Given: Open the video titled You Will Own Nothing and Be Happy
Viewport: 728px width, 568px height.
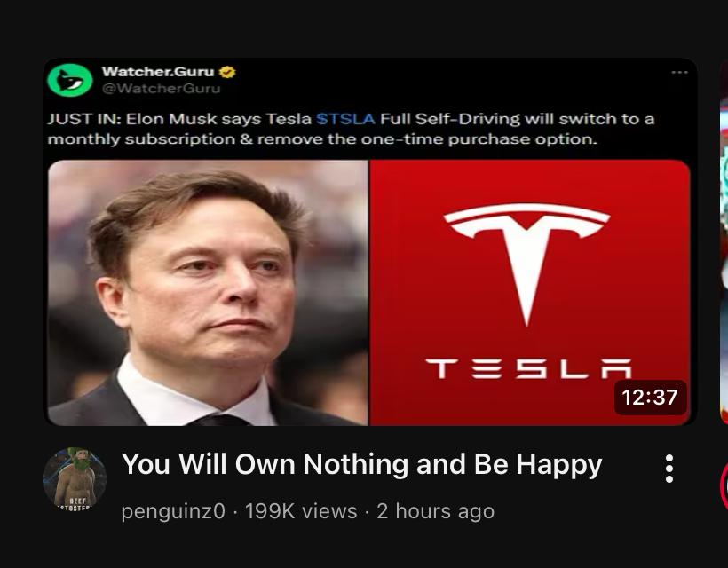Looking at the screenshot, I should (x=361, y=464).
